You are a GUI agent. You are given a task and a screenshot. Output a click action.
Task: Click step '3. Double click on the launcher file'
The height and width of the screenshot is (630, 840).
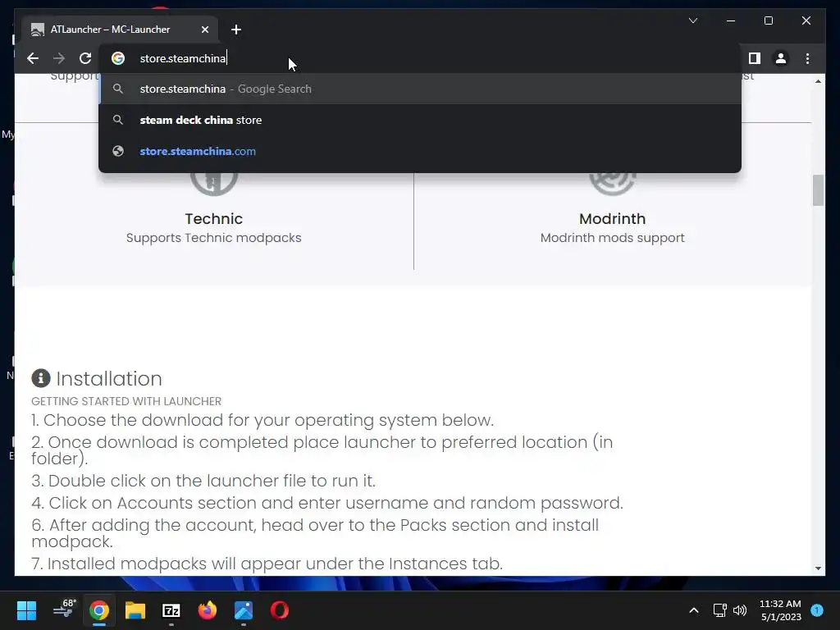coord(203,481)
